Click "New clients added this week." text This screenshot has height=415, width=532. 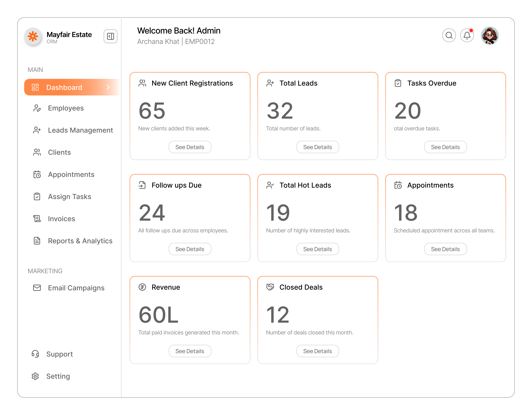tap(174, 128)
